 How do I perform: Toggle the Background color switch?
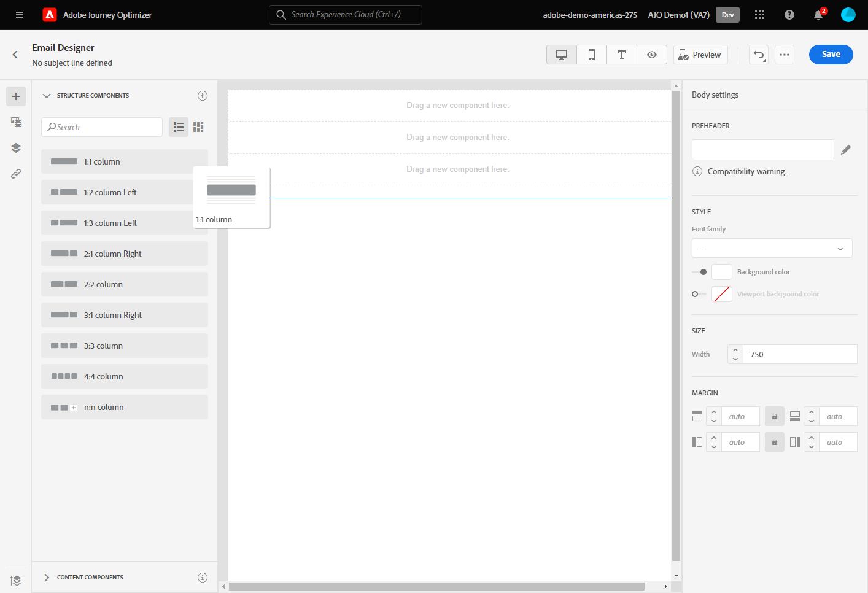pyautogui.click(x=699, y=272)
